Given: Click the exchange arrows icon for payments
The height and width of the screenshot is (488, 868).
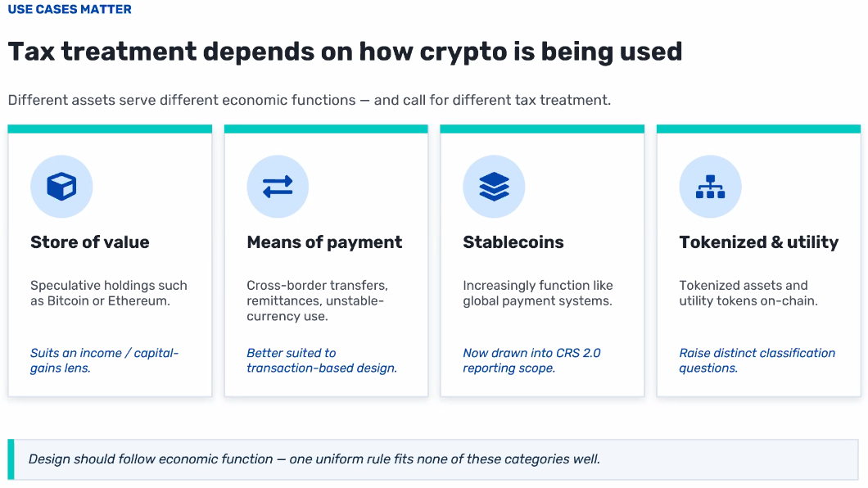Looking at the screenshot, I should click(278, 187).
